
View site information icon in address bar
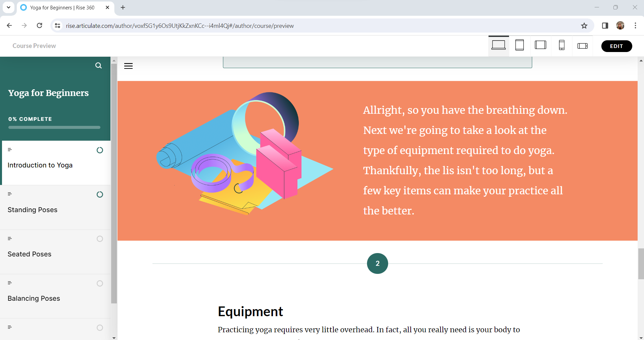coord(58,26)
